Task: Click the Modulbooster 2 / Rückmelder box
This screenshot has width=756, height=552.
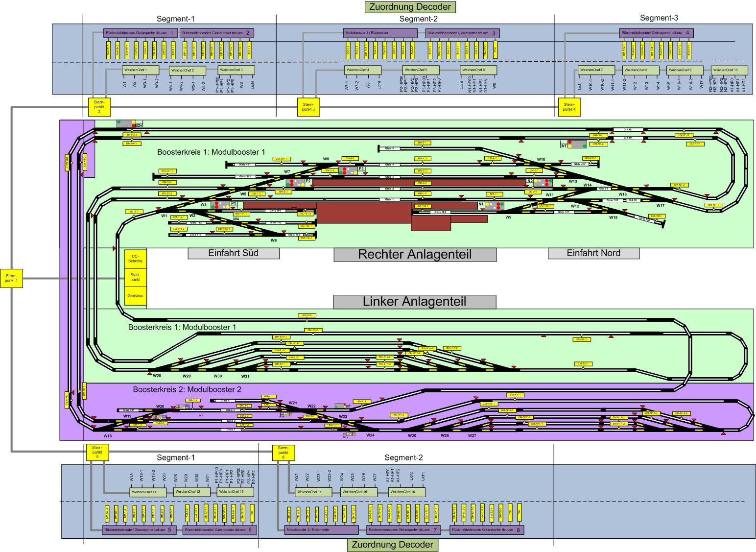Action: coord(322,529)
